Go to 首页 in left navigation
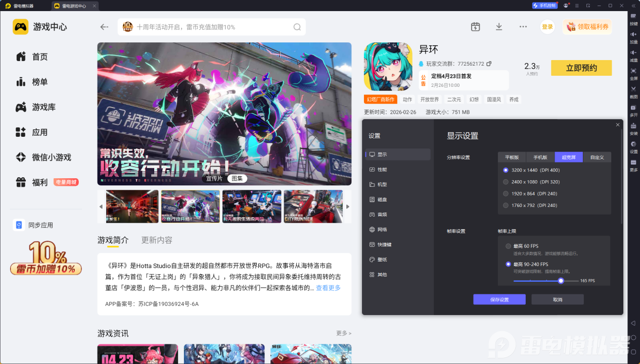 pyautogui.click(x=32, y=57)
